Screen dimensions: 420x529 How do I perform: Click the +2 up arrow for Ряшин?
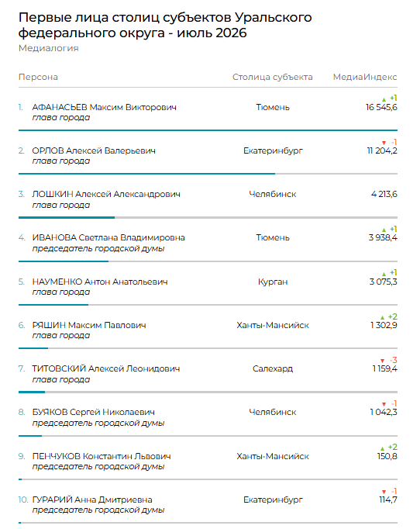click(382, 317)
